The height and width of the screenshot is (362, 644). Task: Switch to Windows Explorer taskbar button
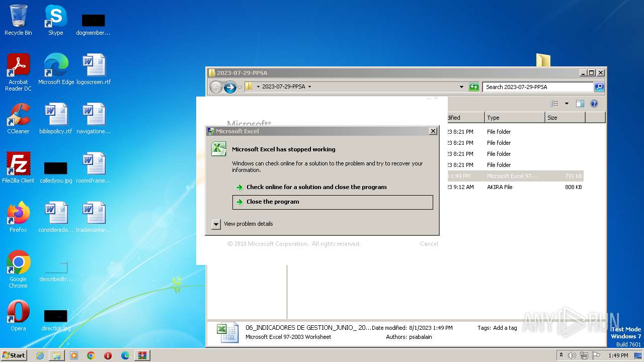point(57,355)
